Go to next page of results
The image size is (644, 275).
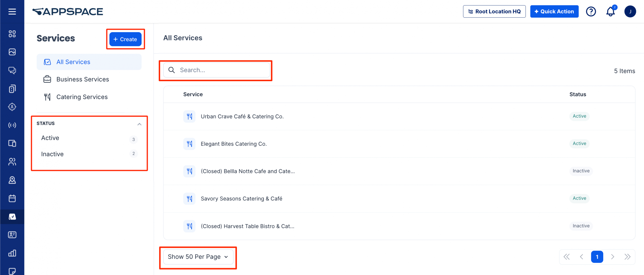tap(613, 257)
